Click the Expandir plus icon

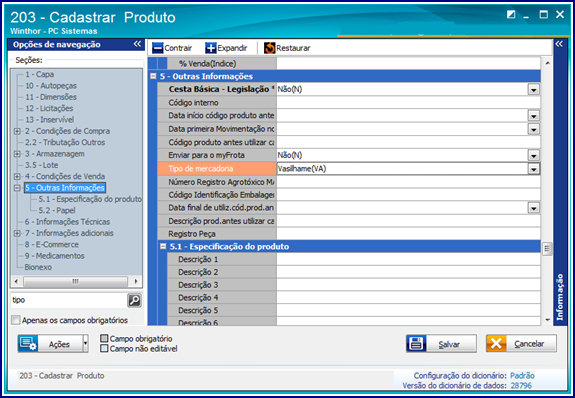(x=211, y=48)
